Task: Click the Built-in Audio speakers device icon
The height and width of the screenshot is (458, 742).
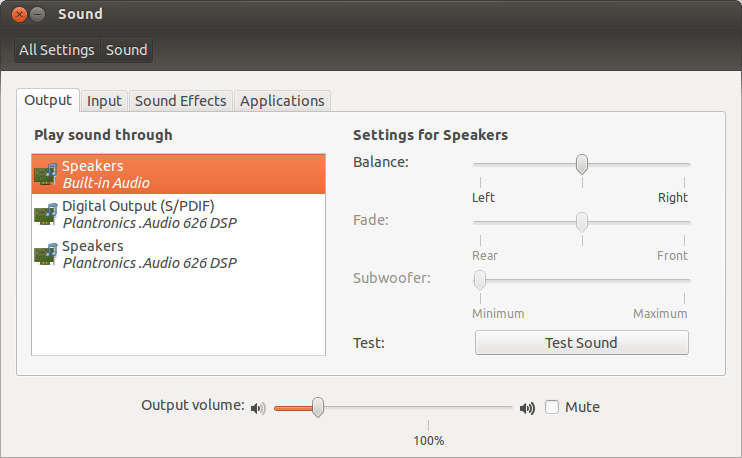Action: tap(45, 174)
